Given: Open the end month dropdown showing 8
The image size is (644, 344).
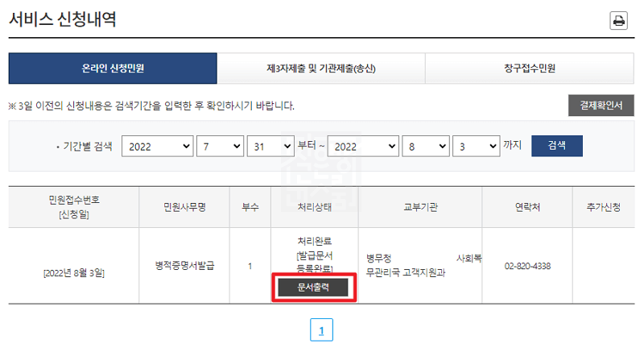Looking at the screenshot, I should 426,147.
